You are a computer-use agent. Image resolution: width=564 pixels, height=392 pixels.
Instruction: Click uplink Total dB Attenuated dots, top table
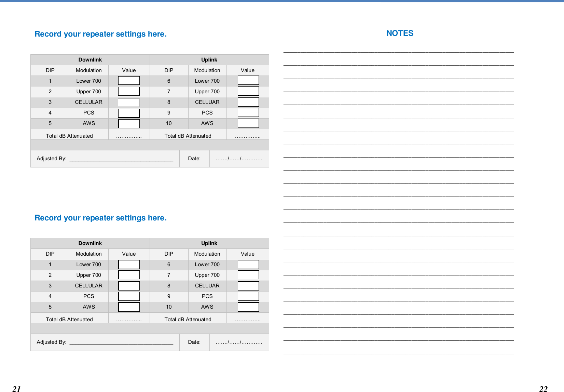tap(248, 137)
